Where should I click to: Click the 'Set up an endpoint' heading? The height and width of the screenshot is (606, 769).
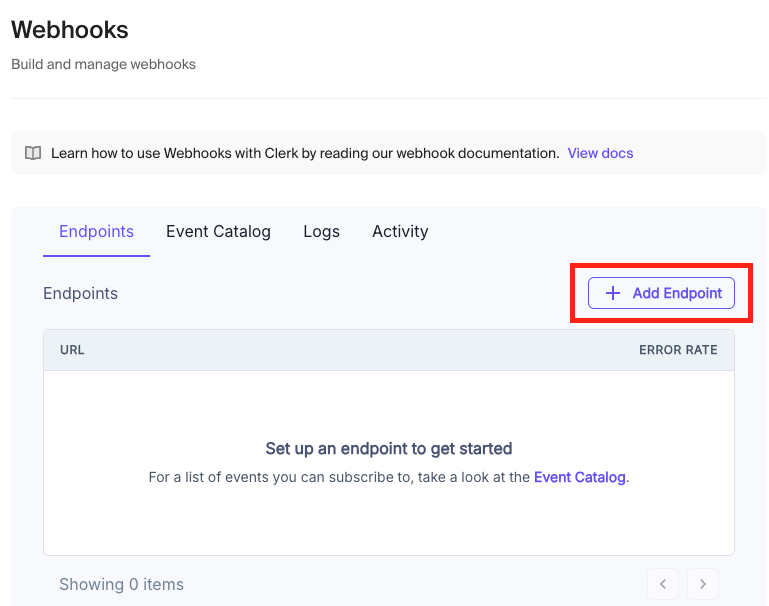(389, 449)
